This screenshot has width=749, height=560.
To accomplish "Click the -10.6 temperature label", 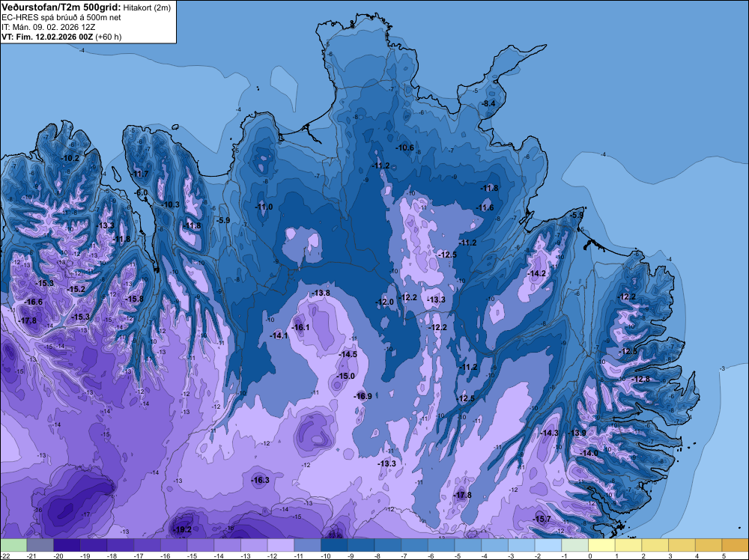I will [404, 147].
